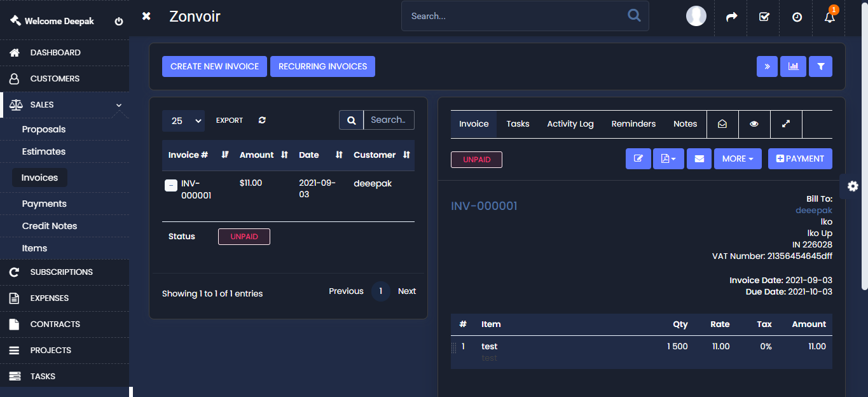Toggle invoice preview eye icon
The width and height of the screenshot is (868, 397).
(x=754, y=124)
